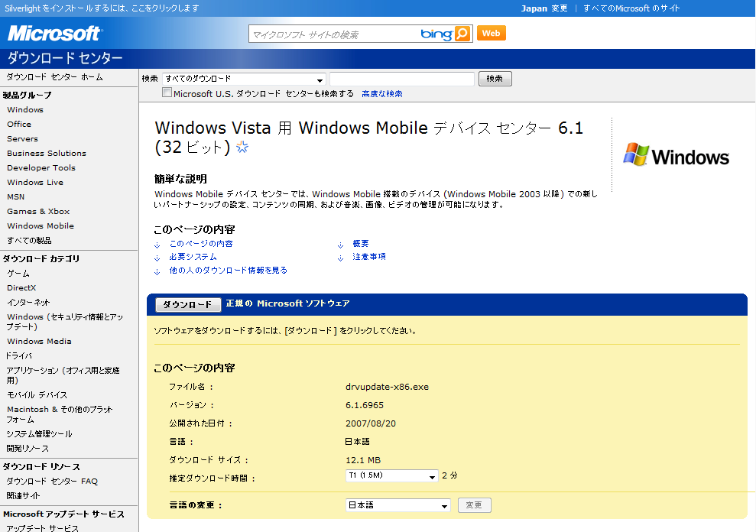Open the 高度な検索 advanced search link
Screen dimensions: 756x532
(x=382, y=93)
